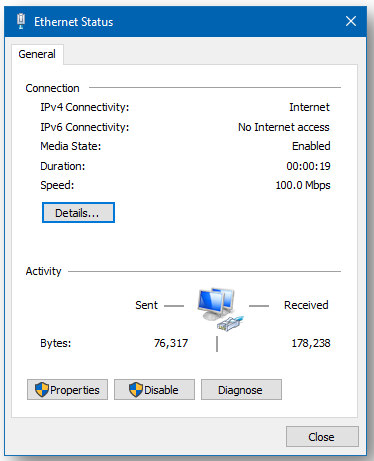Open the connection Details dialog

tap(78, 213)
